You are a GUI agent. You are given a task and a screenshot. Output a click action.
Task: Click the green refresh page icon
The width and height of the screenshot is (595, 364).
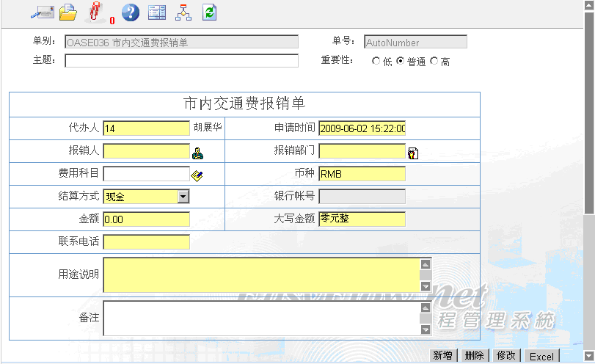point(210,12)
